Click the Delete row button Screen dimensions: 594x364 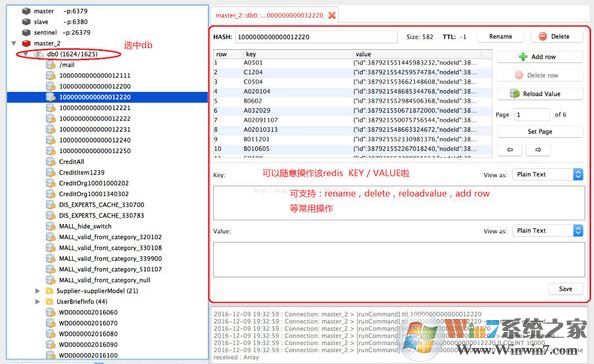[x=540, y=75]
